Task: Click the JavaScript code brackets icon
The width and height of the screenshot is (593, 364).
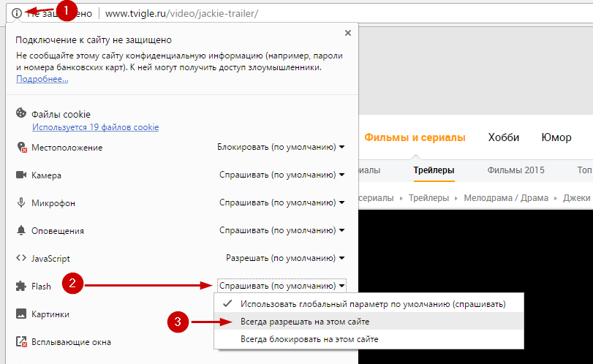Action: pos(21,259)
